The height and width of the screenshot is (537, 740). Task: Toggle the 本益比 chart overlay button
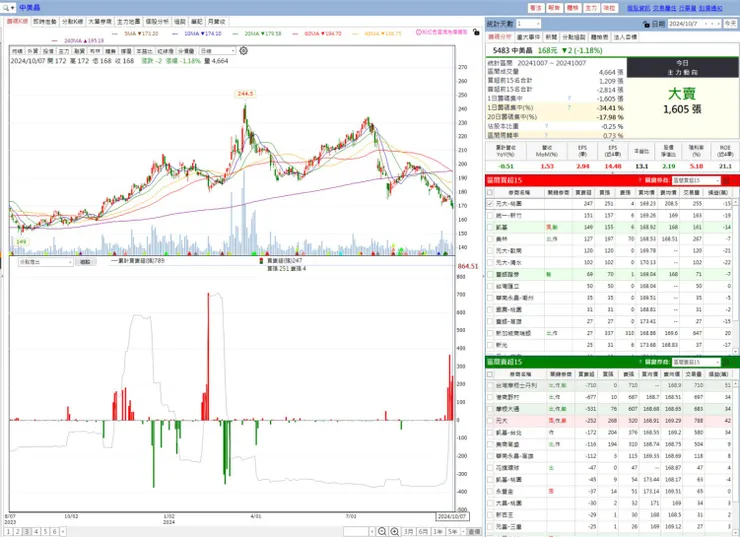tap(144, 50)
